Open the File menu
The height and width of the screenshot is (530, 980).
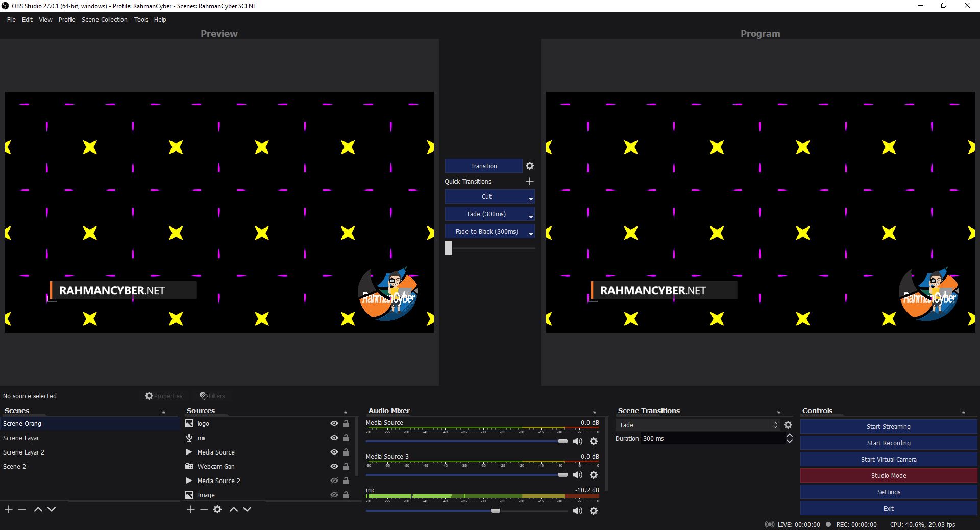tap(11, 19)
